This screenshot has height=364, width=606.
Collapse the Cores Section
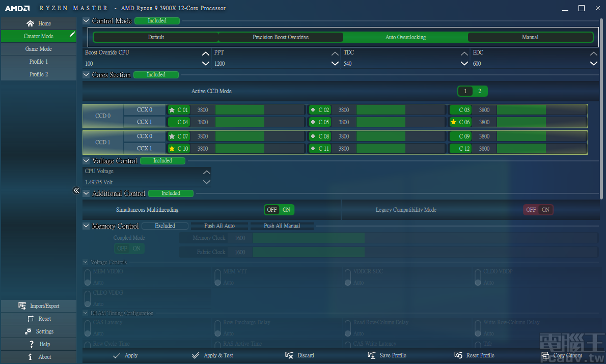coord(86,74)
